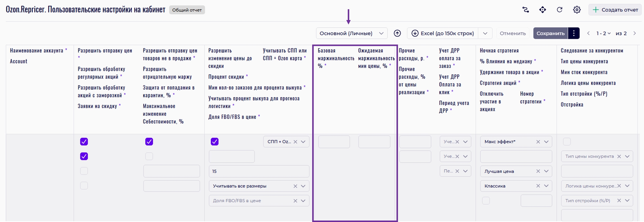644x222 pixels.
Task: Open the Учитывать все размеры dropdown
Action: 303,186
